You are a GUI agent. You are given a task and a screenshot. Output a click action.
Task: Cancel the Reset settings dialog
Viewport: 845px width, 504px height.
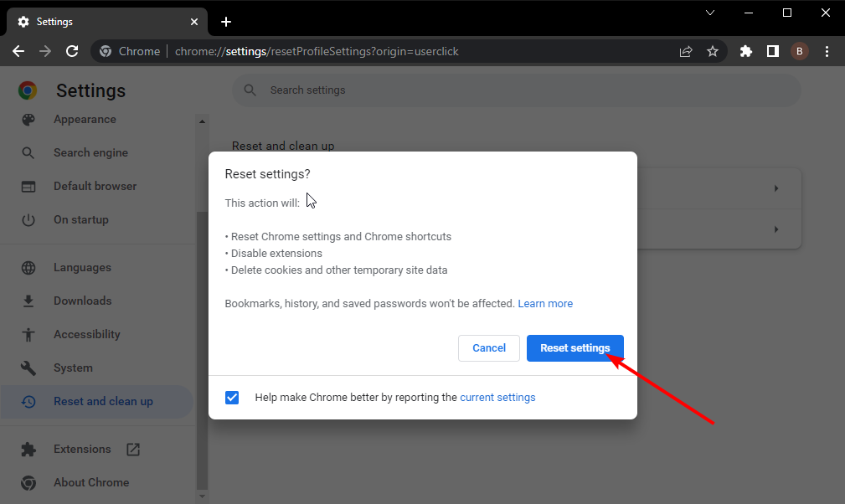coord(489,347)
